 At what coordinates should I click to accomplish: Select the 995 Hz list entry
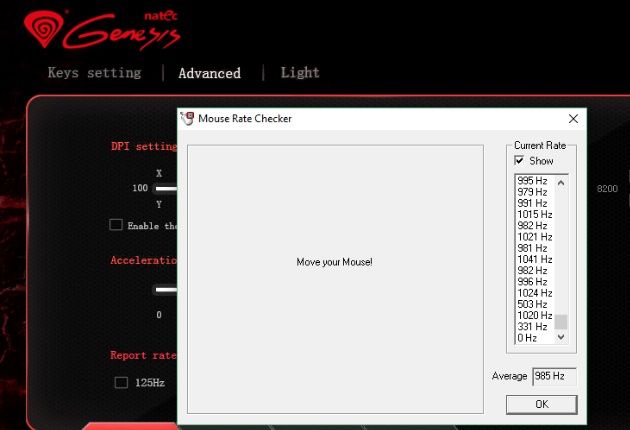532,180
